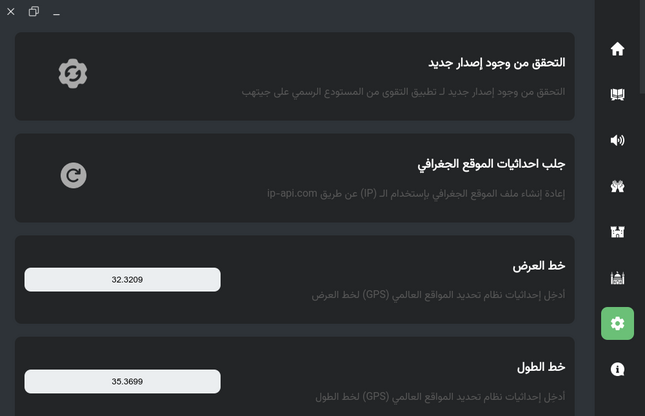Open the fortress icon in sidebar
The width and height of the screenshot is (645, 416).
617,232
